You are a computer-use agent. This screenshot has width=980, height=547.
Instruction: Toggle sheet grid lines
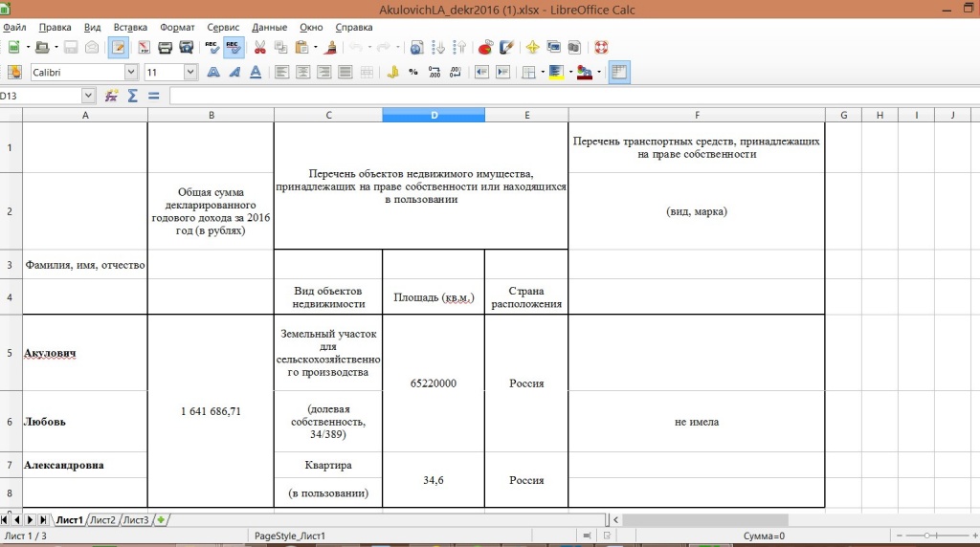(x=619, y=73)
